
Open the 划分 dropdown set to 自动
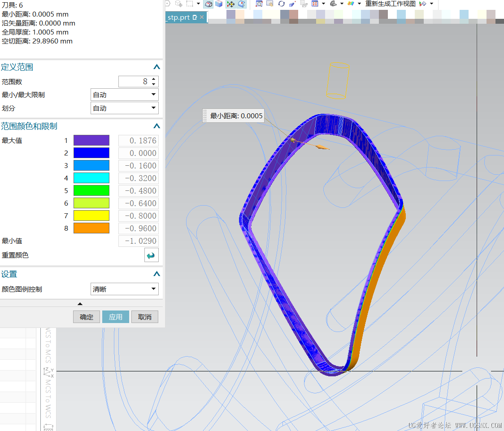pos(124,108)
